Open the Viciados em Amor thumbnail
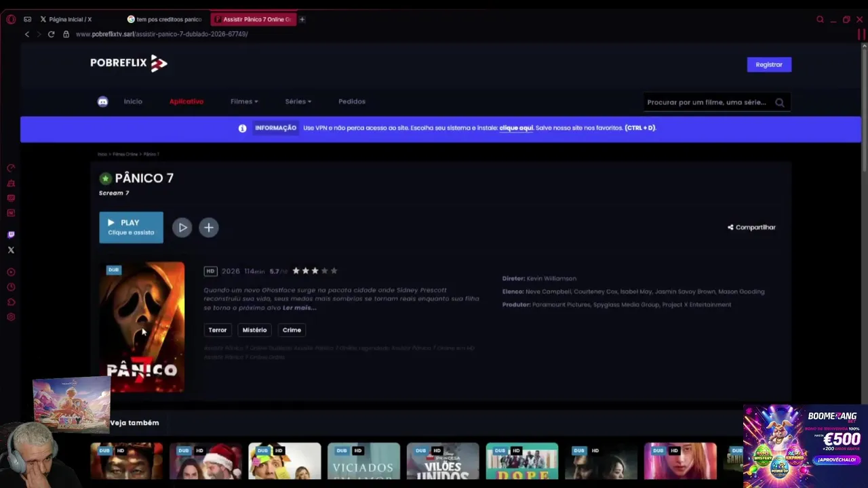The width and height of the screenshot is (868, 488). click(x=363, y=461)
